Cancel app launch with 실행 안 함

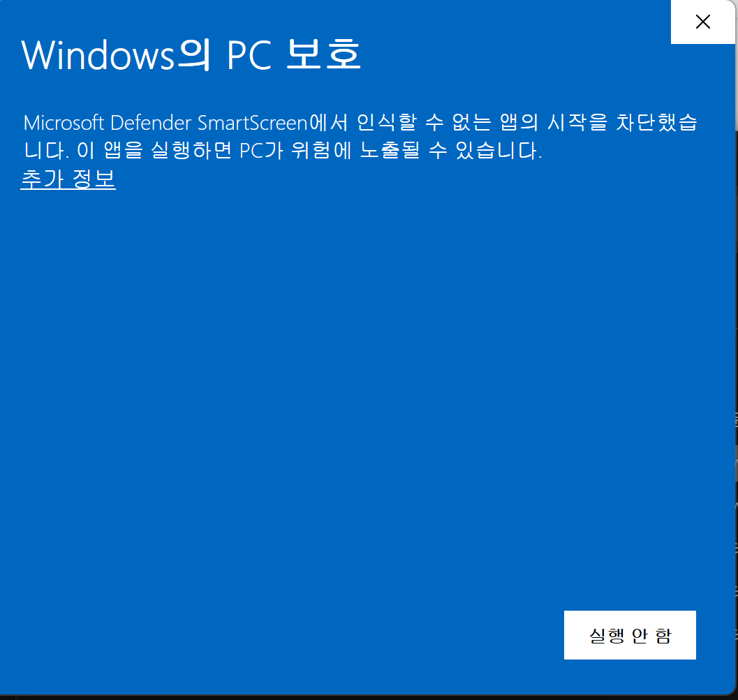(x=630, y=635)
